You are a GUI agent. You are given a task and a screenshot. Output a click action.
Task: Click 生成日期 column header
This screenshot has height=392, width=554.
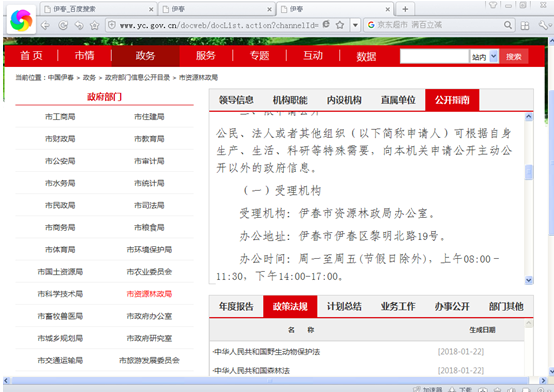[x=482, y=330]
